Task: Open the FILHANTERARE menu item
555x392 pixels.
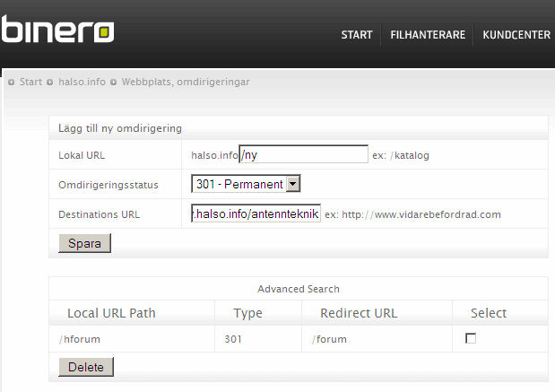Action: pyautogui.click(x=428, y=35)
